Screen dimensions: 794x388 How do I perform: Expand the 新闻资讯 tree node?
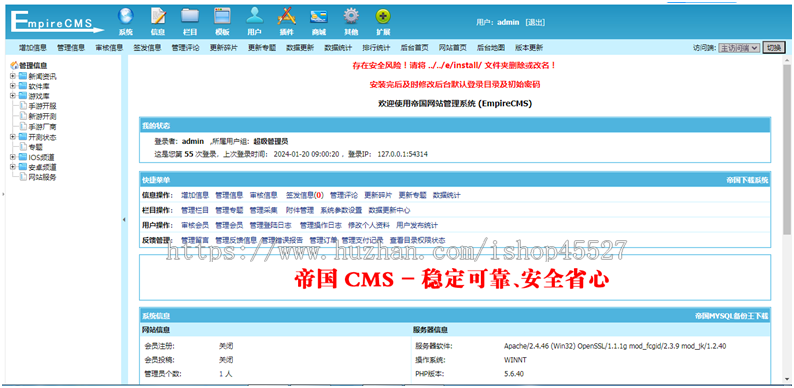pos(13,76)
